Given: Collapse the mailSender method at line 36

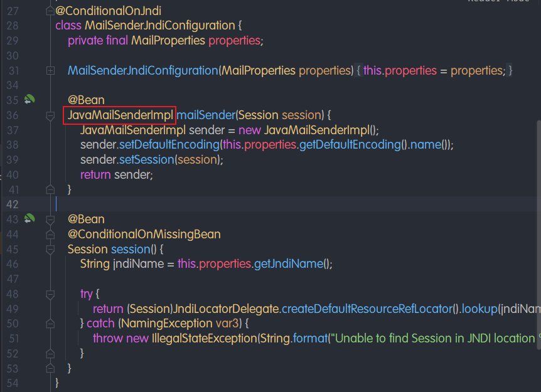Looking at the screenshot, I should pyautogui.click(x=50, y=116).
